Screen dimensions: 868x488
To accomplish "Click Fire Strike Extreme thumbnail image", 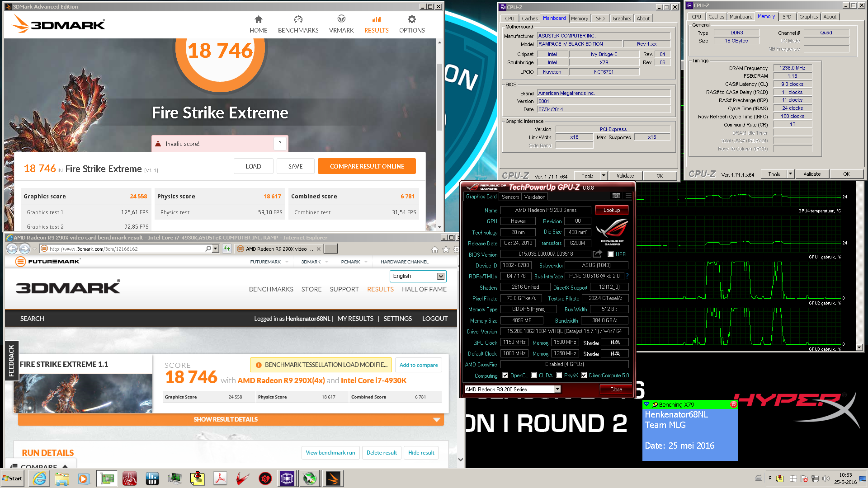I will point(83,393).
